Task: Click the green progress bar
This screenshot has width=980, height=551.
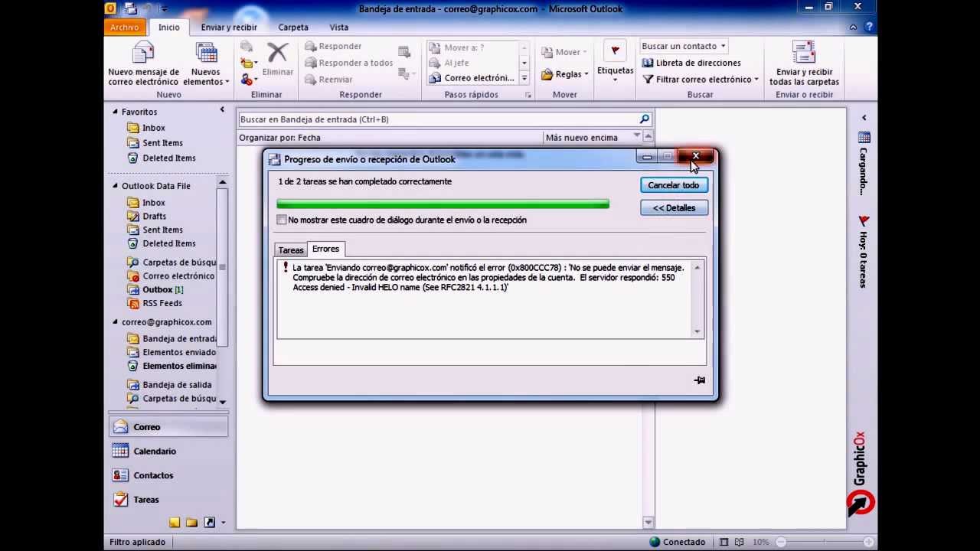Action: pos(443,204)
